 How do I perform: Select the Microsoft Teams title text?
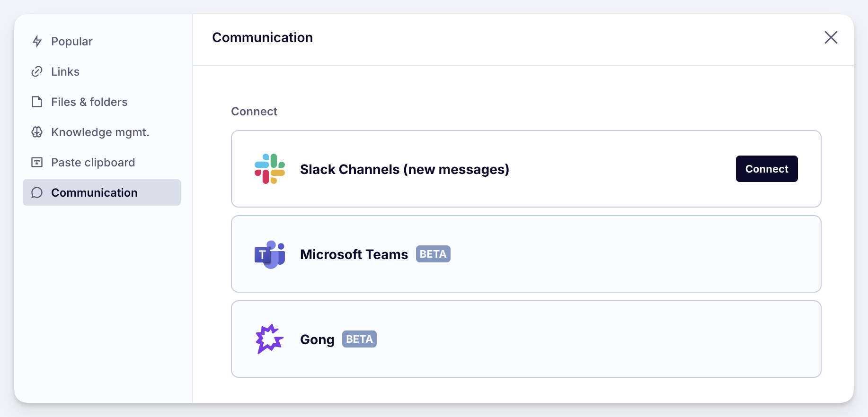(x=354, y=254)
